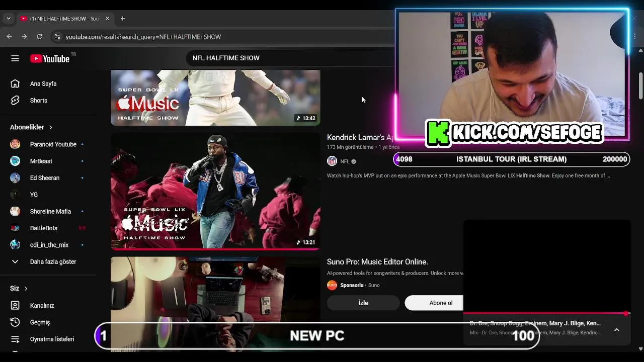The height and width of the screenshot is (362, 644).
Task: Click the browser address bar URL
Action: click(x=143, y=37)
